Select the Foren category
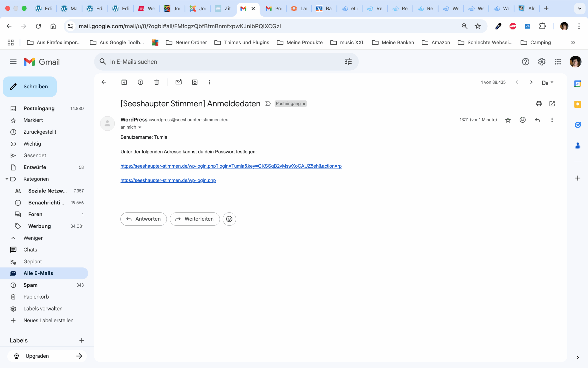 [44, 214]
